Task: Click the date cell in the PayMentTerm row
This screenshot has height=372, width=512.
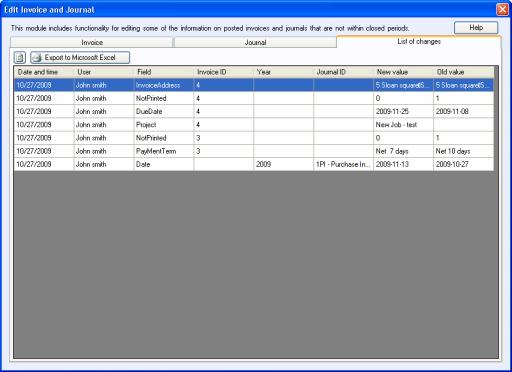Action: pos(44,151)
